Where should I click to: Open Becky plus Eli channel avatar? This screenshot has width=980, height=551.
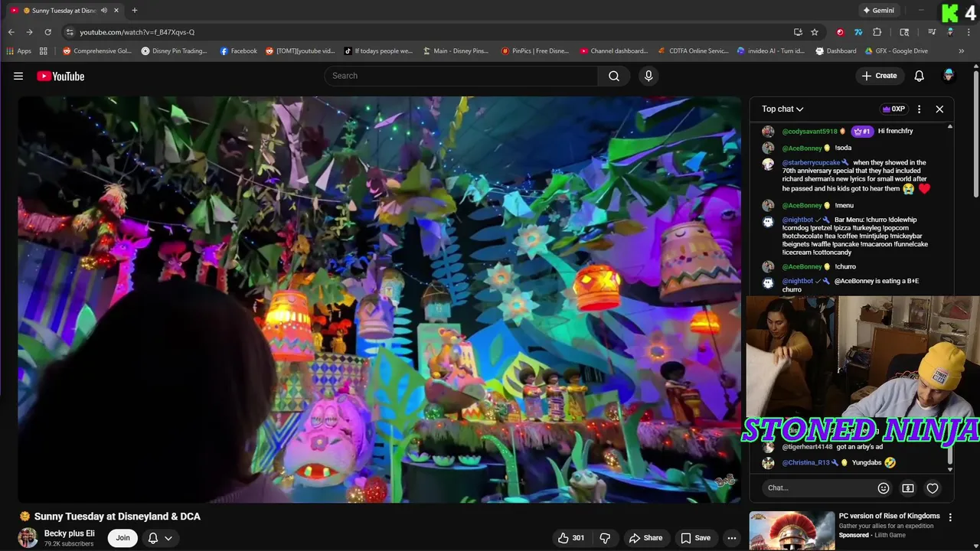[x=28, y=538]
